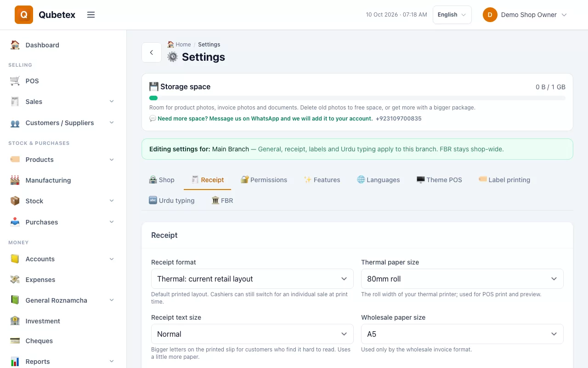Click the Stock box icon

[15, 201]
